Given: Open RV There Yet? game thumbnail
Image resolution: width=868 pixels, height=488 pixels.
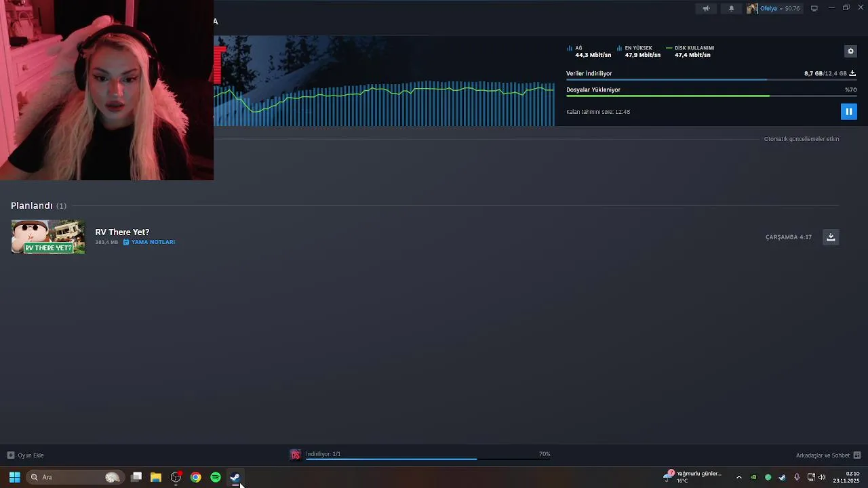Looking at the screenshot, I should pos(48,237).
